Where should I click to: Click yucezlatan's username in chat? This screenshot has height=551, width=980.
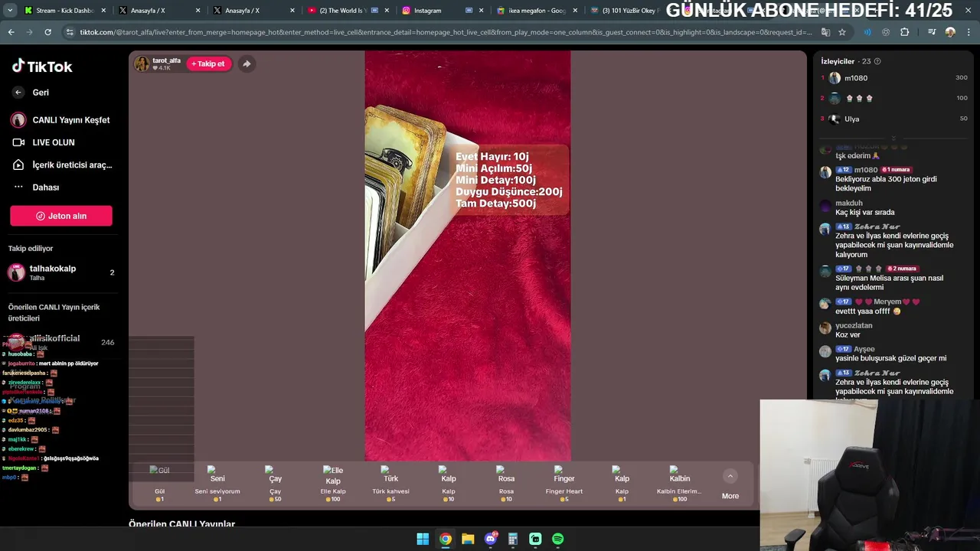[x=854, y=325]
